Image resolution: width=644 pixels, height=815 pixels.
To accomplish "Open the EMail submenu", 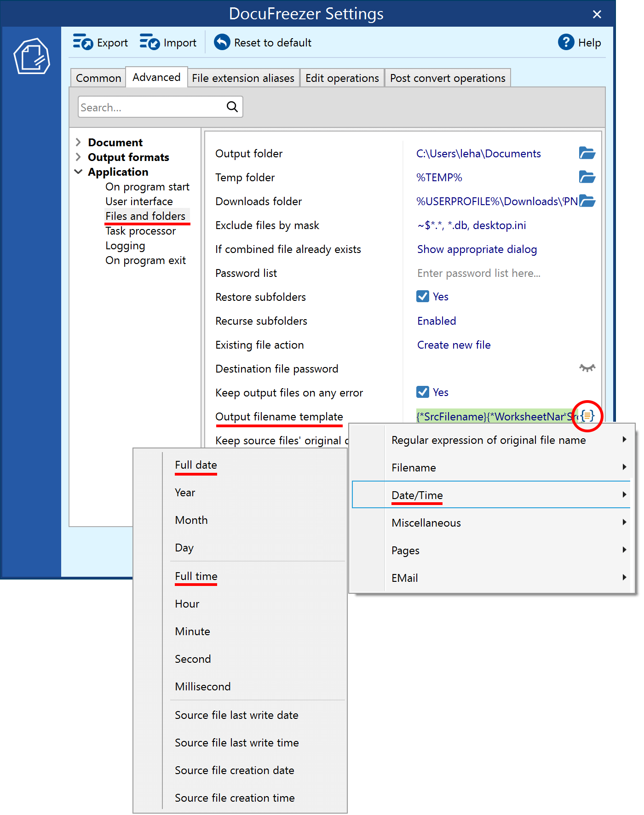I will (491, 578).
